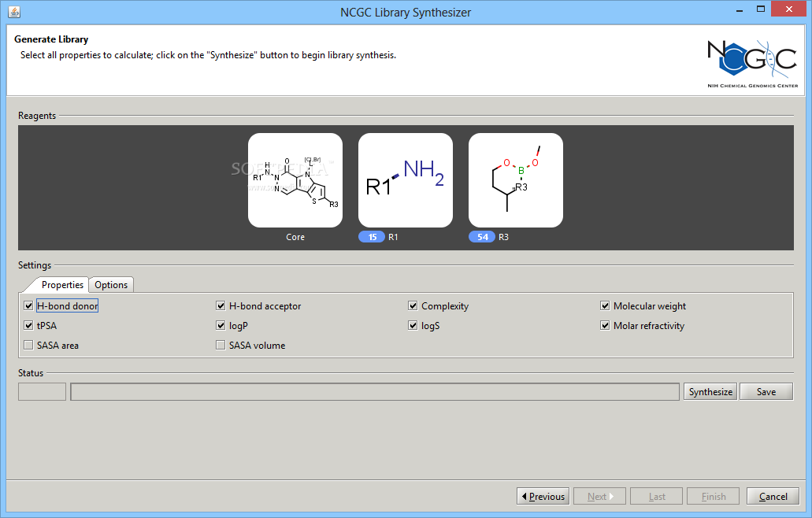Toggle the logP checkbox

(x=221, y=325)
